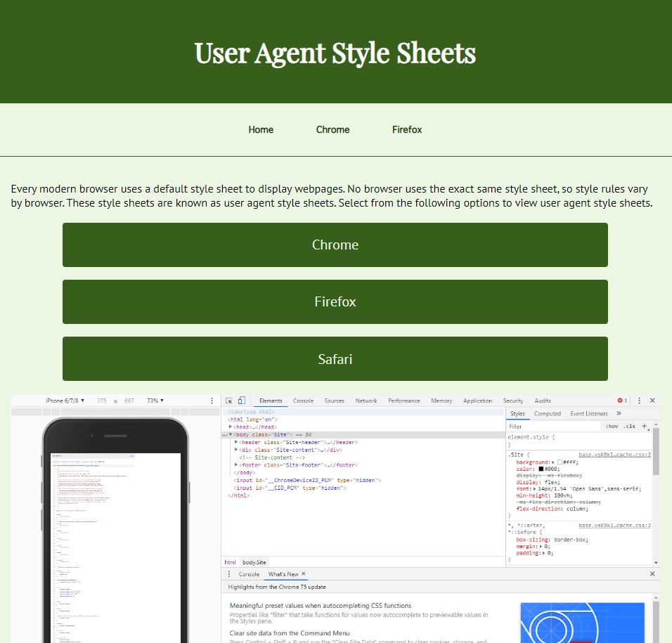Click the Filter styles input field
Screen dimensions: 672x643
(552, 427)
